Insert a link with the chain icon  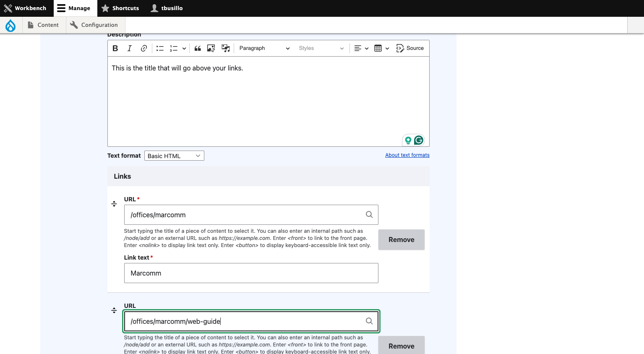pos(144,48)
